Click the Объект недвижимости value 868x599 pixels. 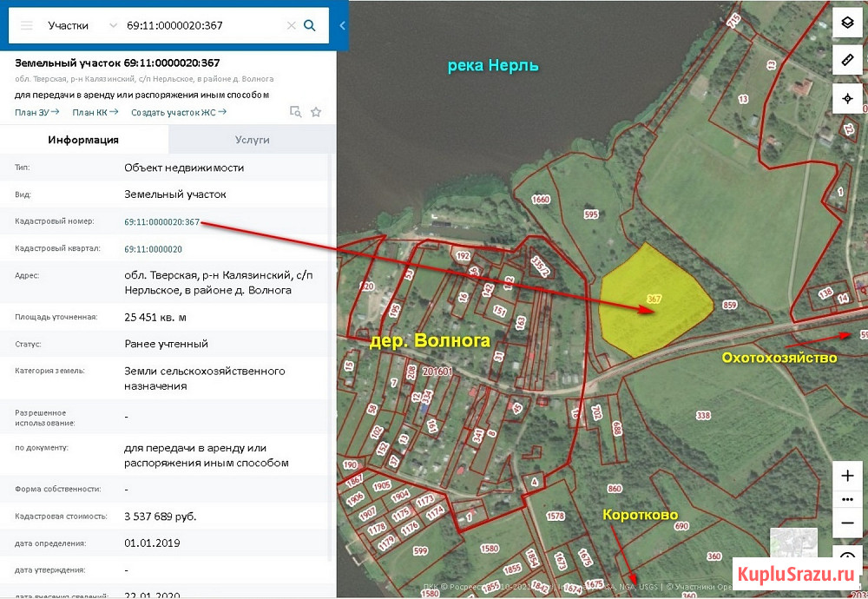click(184, 168)
